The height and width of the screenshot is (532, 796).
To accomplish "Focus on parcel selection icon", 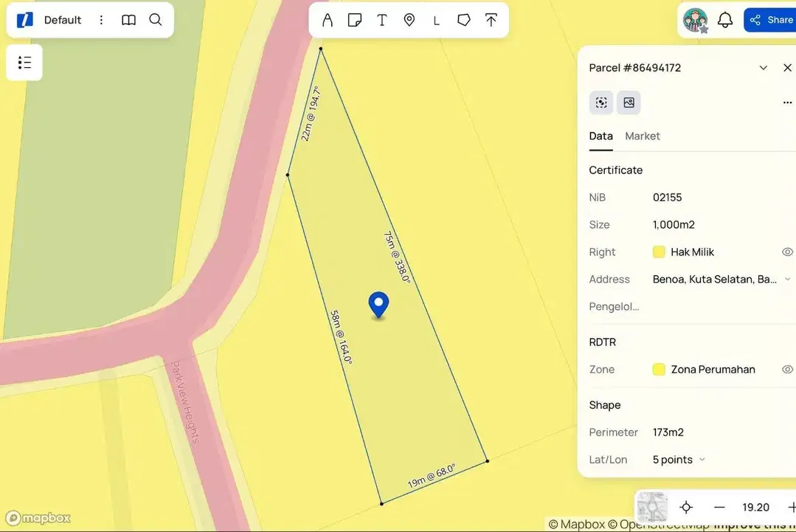I will tap(601, 103).
